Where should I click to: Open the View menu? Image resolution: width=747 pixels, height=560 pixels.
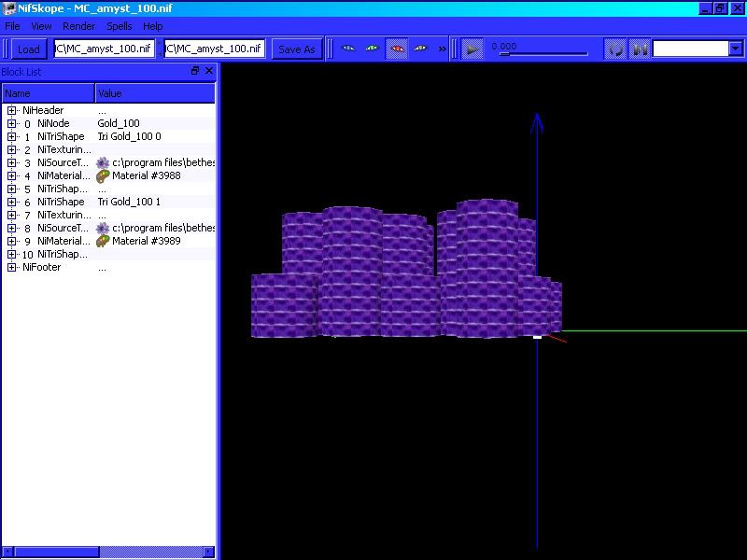[41, 26]
